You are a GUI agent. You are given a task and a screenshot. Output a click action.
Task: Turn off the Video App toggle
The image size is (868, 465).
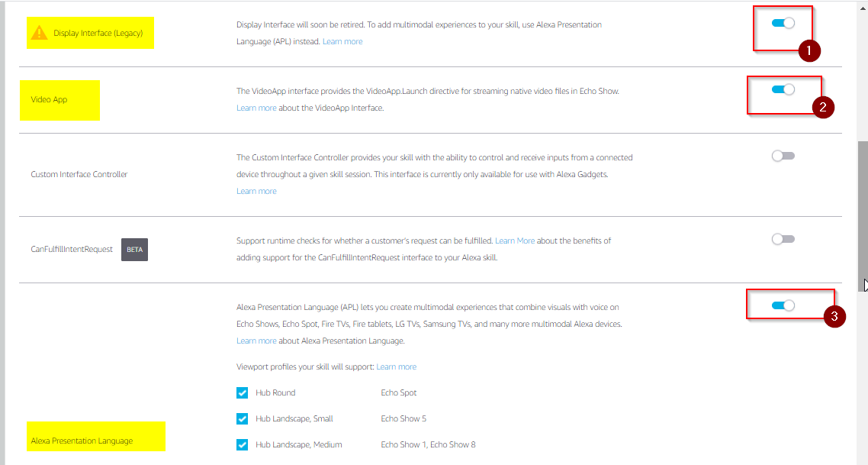pos(783,90)
